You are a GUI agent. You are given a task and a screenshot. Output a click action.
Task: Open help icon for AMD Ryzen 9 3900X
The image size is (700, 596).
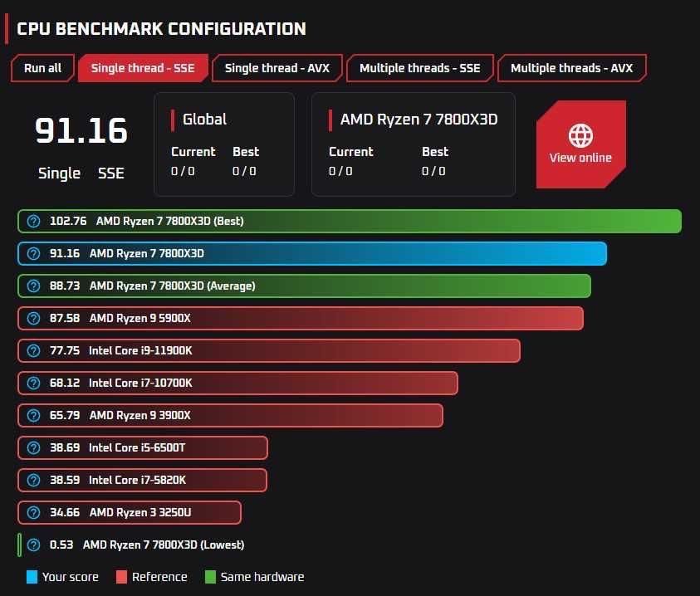33,415
